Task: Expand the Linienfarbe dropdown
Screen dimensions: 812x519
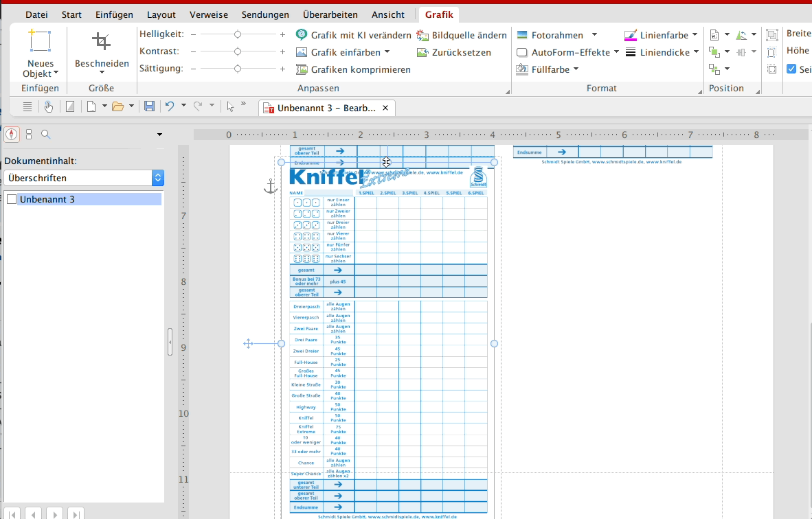Action: point(695,35)
